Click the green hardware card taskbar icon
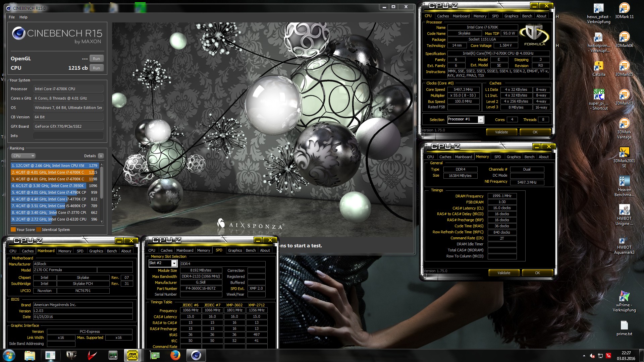This screenshot has height=362, width=644. (x=154, y=355)
